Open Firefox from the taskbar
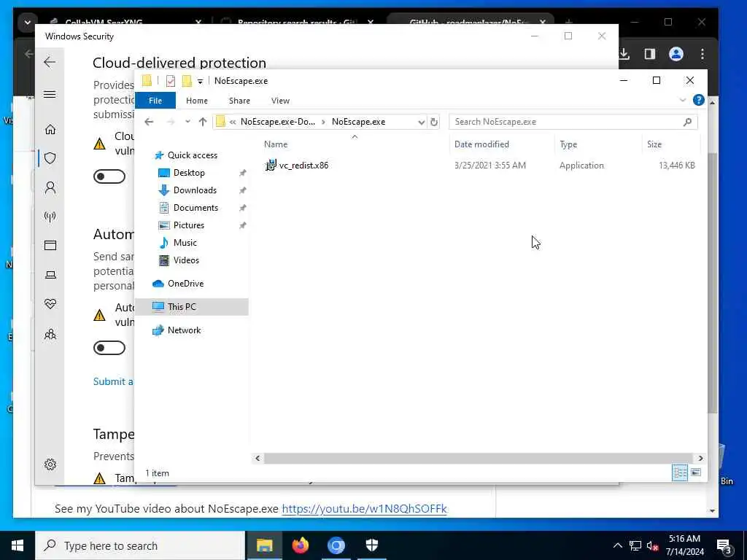747x560 pixels. tap(301, 545)
